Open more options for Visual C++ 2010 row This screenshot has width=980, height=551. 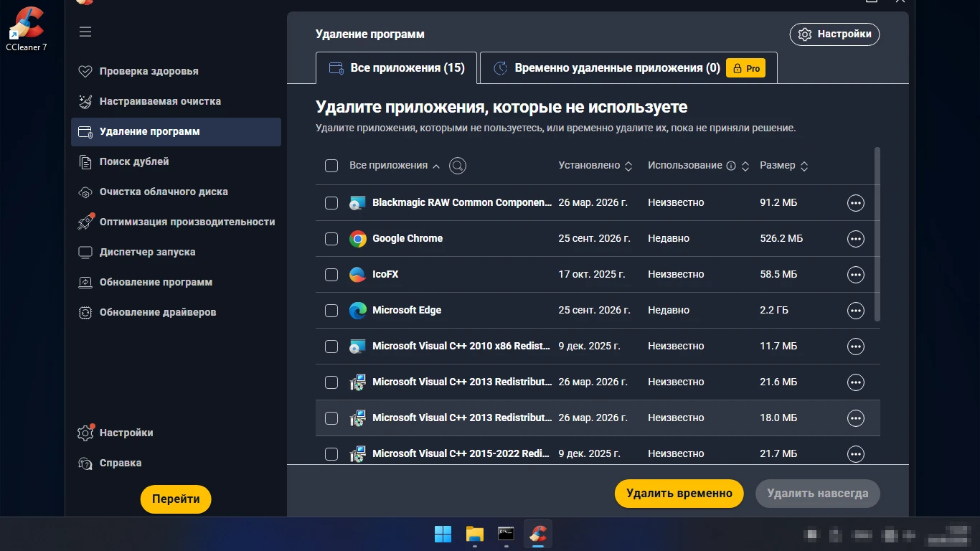(x=856, y=347)
